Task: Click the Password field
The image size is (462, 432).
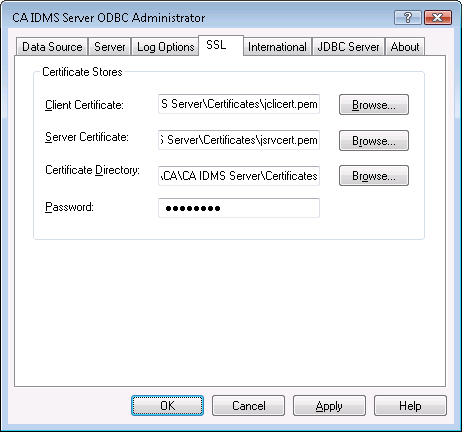Action: (239, 208)
